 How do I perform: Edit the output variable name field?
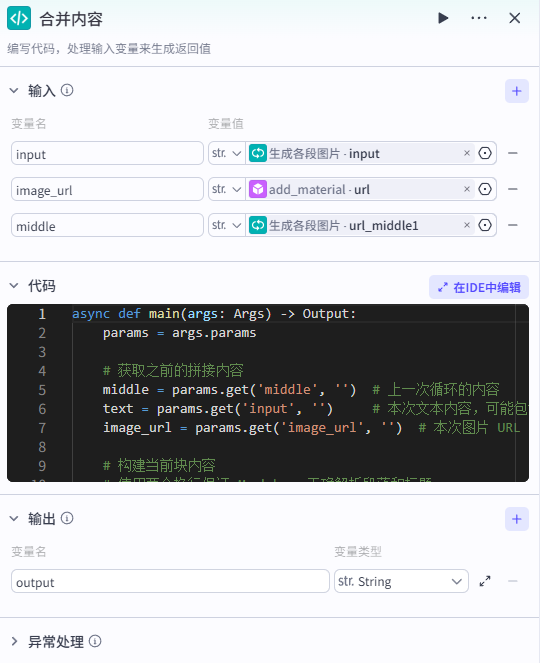[170, 581]
